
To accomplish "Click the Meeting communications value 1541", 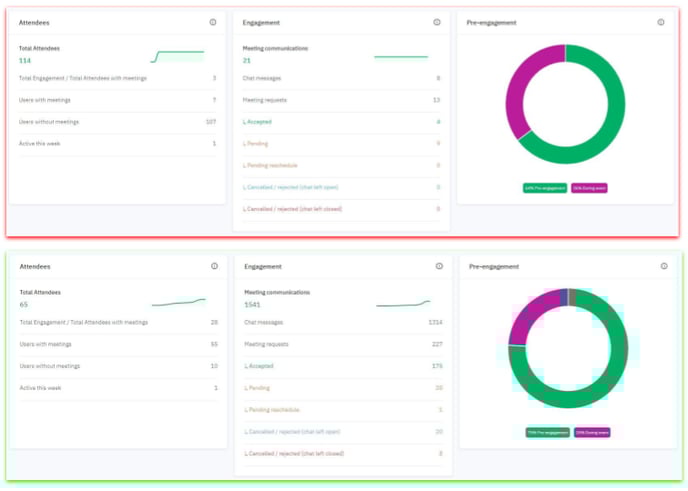I will coord(252,305).
